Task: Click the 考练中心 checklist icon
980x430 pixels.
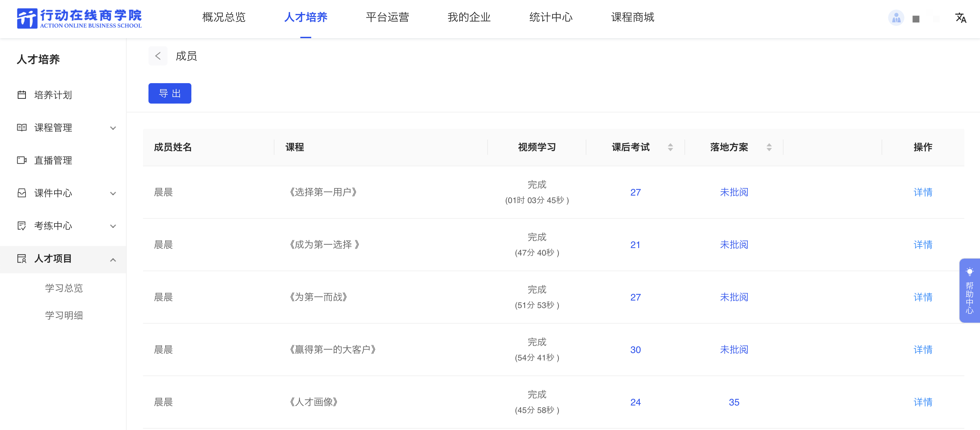Action: pyautogui.click(x=22, y=225)
